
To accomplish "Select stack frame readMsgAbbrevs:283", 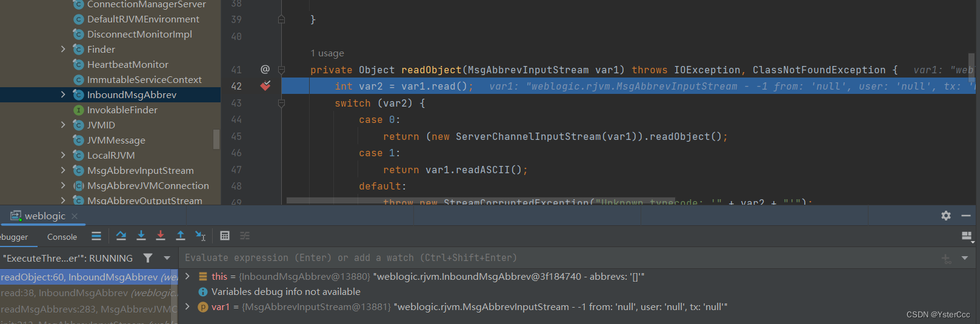I will coord(89,309).
